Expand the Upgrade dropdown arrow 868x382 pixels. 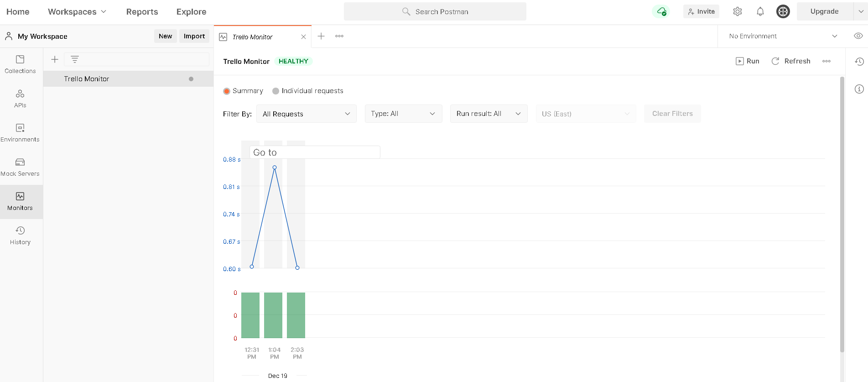(861, 11)
